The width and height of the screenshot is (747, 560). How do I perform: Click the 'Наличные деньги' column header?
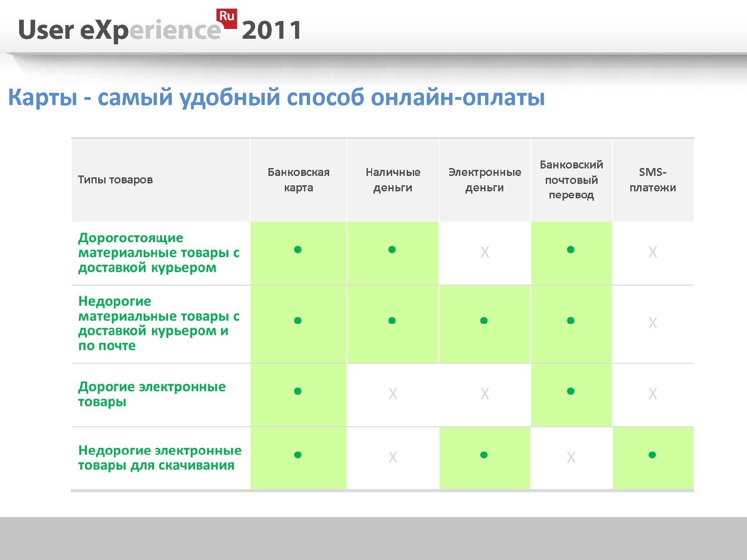[393, 180]
